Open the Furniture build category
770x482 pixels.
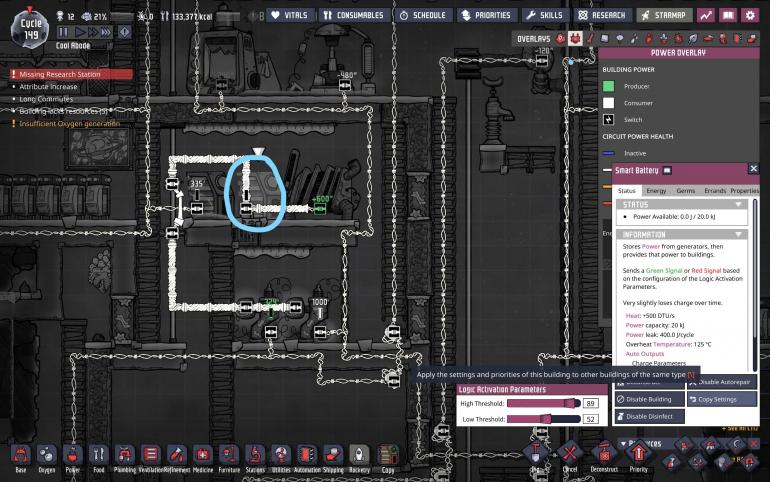coord(229,455)
